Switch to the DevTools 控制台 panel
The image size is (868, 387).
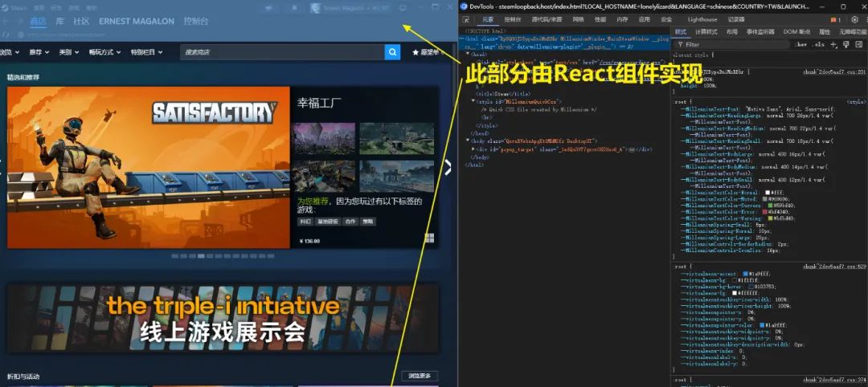point(512,19)
